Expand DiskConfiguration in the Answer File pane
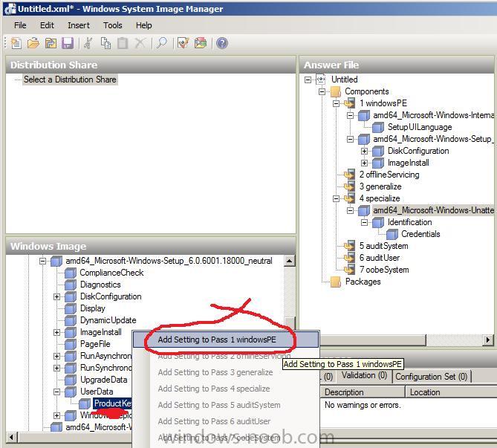Image resolution: width=497 pixels, height=448 pixels. point(365,151)
